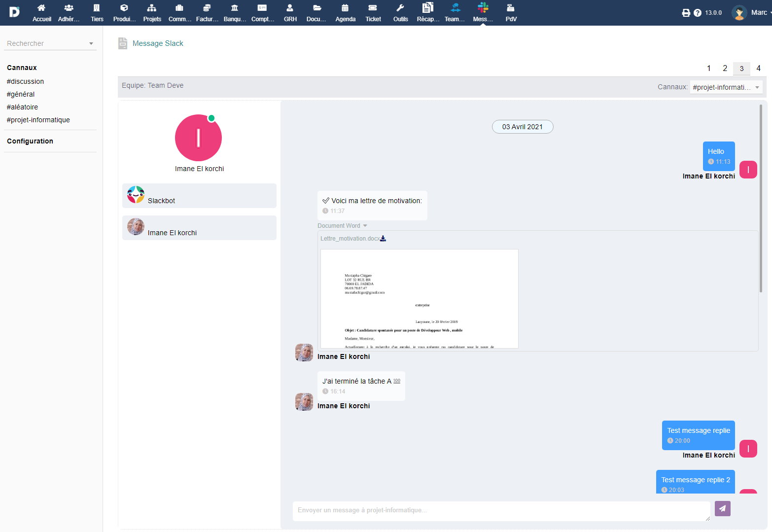Click the 'Test message replie' bubble at 20:00
Viewport: 772px width, 532px height.
point(699,435)
